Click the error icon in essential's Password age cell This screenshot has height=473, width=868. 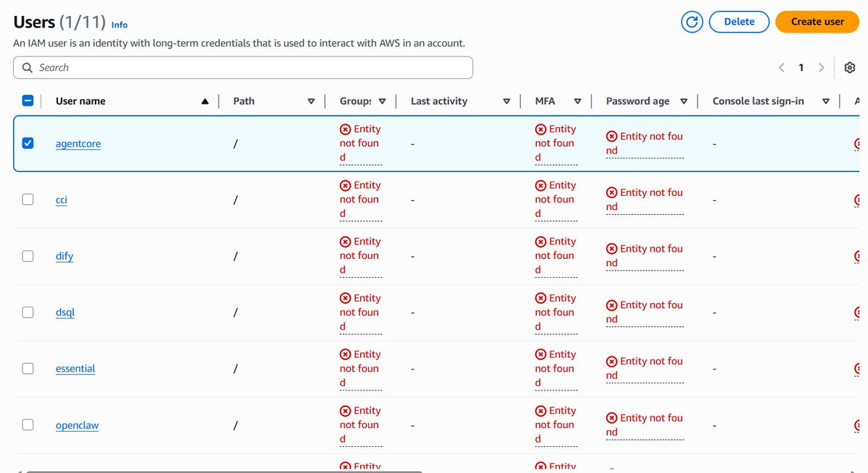612,362
